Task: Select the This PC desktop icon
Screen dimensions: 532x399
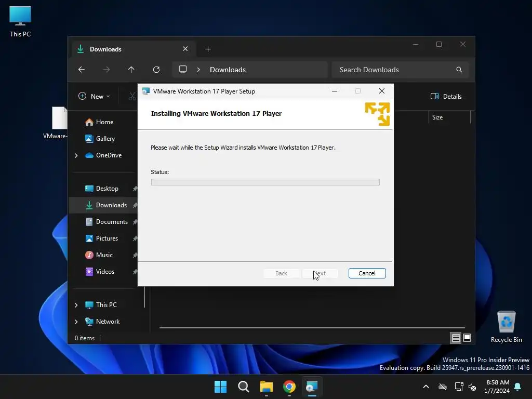Action: click(20, 21)
